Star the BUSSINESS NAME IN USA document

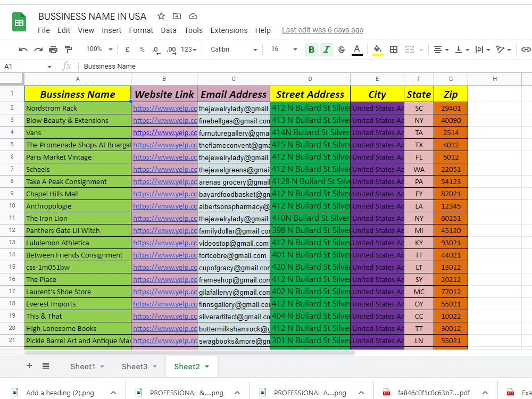[x=161, y=16]
